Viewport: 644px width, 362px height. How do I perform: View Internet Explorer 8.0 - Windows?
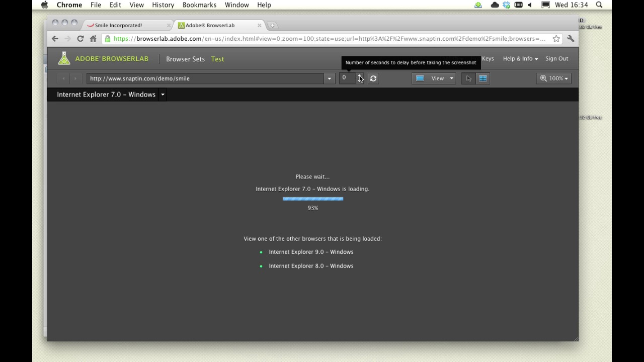coord(311,266)
